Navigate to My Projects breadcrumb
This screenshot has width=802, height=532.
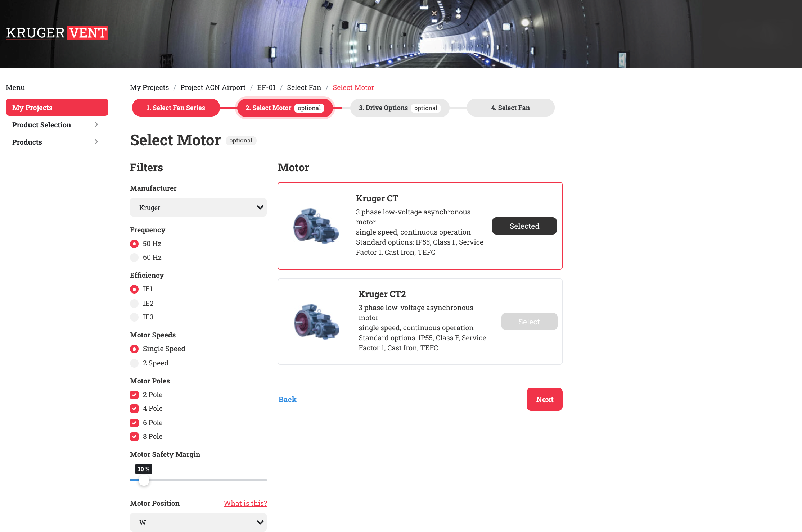click(x=149, y=87)
